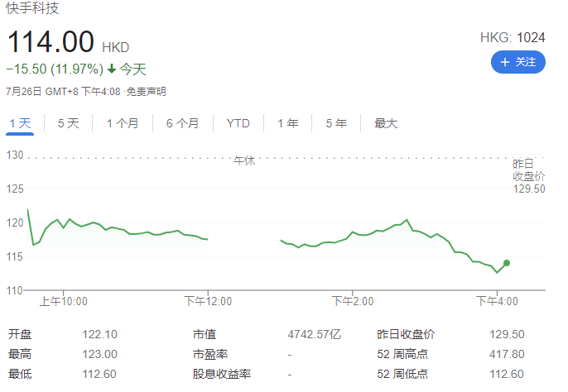This screenshot has width=568, height=392.
Task: Select the 最大 time range tab
Action: click(386, 123)
